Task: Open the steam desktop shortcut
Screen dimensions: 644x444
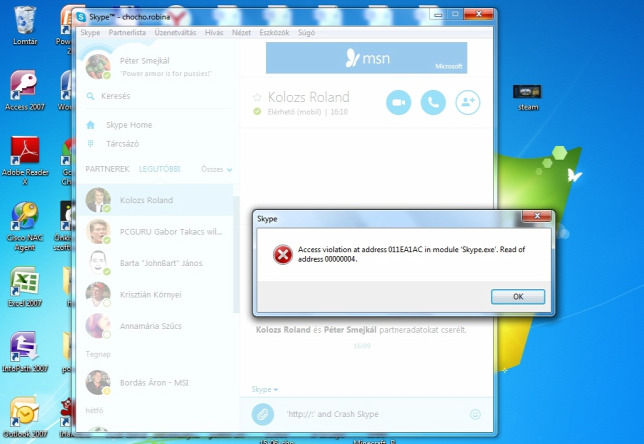Action: [x=528, y=98]
